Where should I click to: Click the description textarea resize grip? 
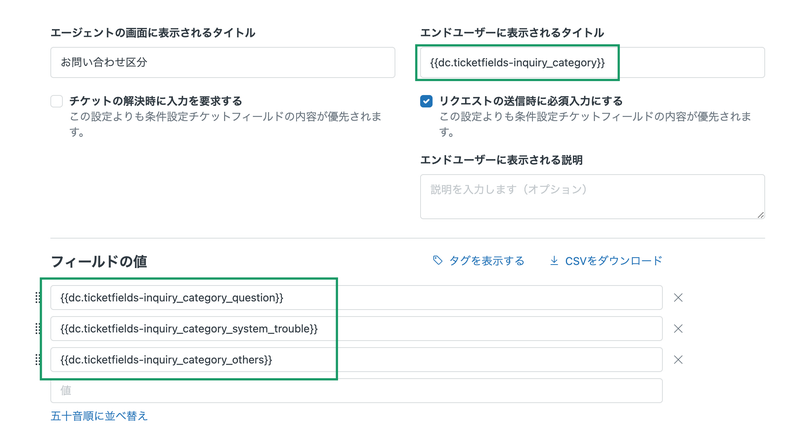[760, 215]
